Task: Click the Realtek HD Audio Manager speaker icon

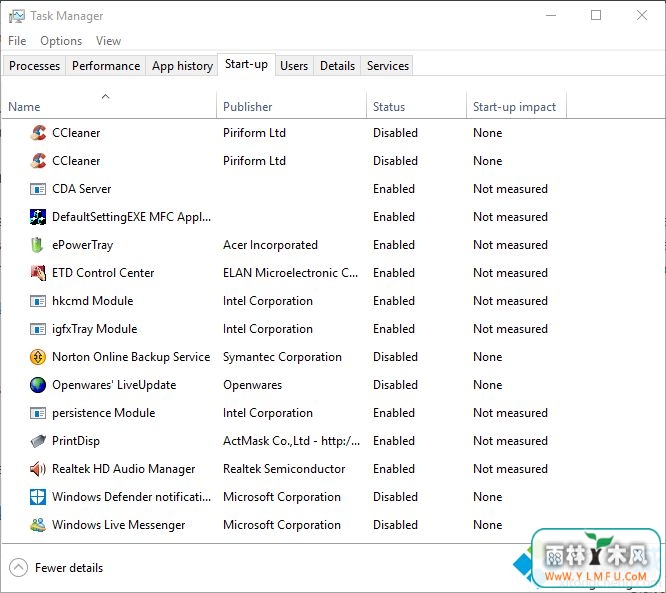Action: pos(38,469)
